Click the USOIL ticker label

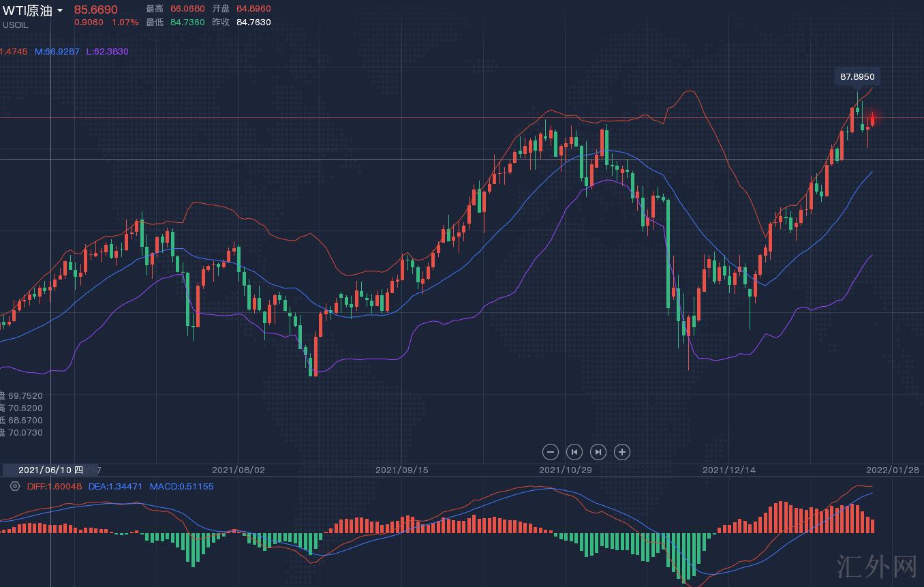pyautogui.click(x=16, y=25)
